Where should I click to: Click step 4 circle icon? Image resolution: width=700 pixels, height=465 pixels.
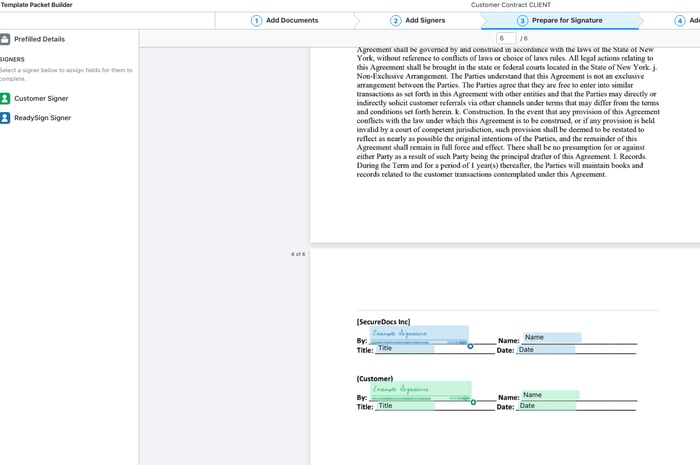679,21
